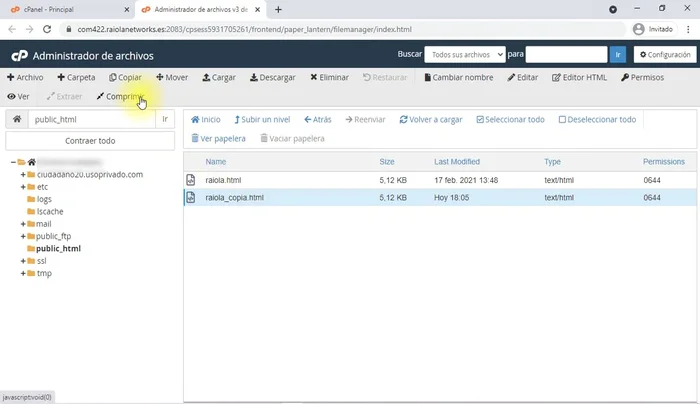Screen dimensions: 700x404
Task: Open the Editar text editor
Action: coord(523,77)
